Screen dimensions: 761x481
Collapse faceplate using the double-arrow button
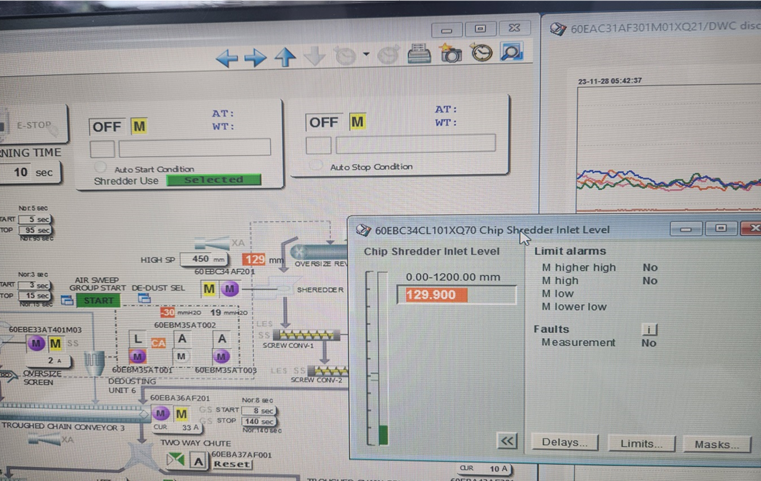tap(507, 442)
